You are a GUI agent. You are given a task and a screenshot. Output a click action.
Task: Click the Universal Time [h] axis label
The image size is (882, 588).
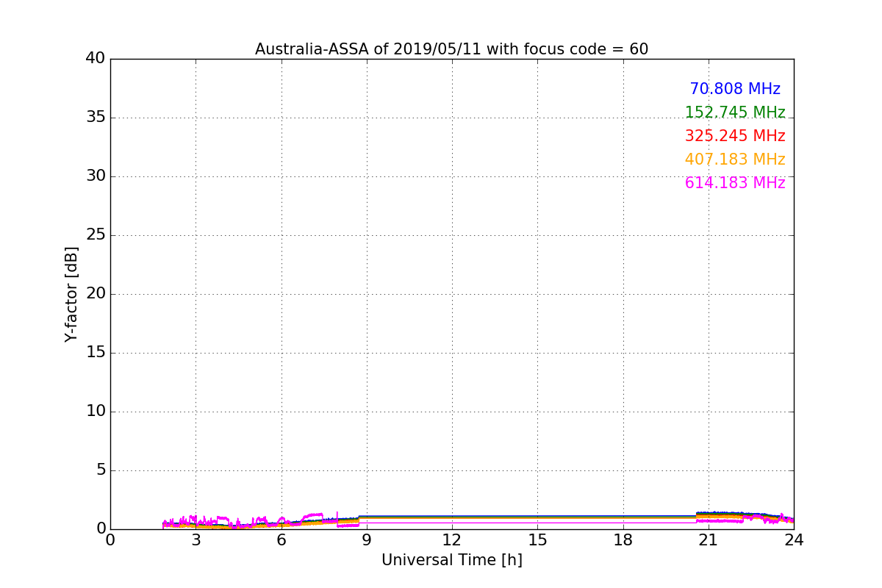pyautogui.click(x=451, y=560)
